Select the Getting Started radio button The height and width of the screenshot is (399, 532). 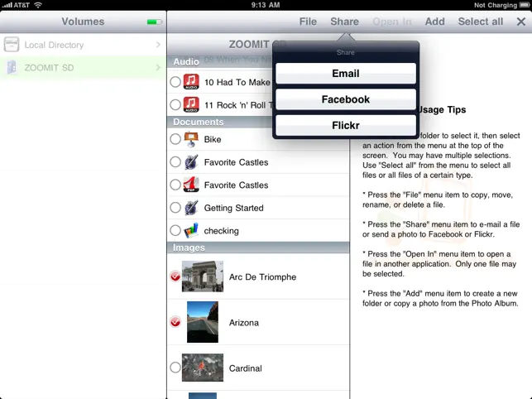click(x=175, y=208)
